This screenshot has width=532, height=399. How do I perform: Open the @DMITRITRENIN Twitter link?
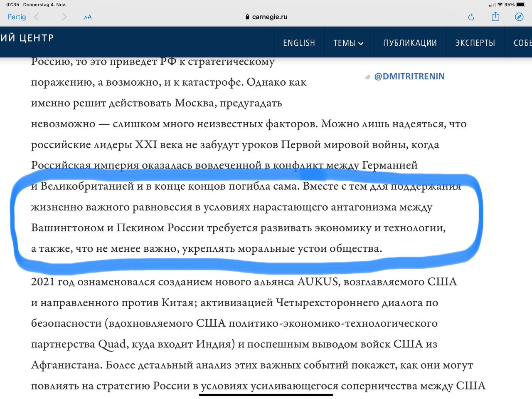[x=409, y=76]
